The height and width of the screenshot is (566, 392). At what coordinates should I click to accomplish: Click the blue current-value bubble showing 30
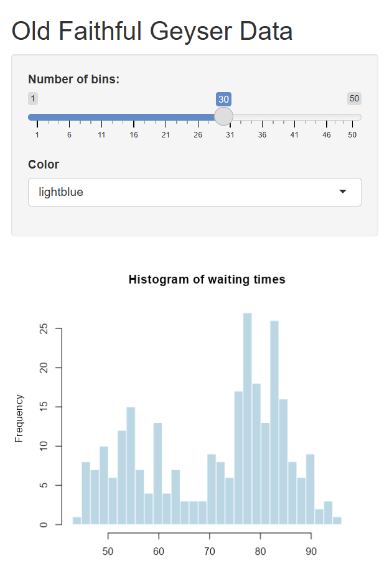tap(223, 99)
